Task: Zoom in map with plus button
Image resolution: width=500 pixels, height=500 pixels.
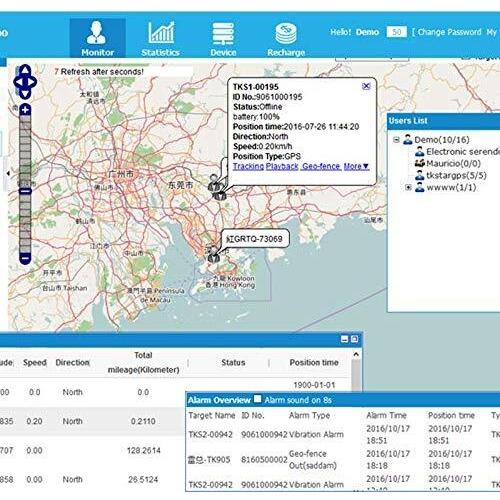Action: point(25,109)
